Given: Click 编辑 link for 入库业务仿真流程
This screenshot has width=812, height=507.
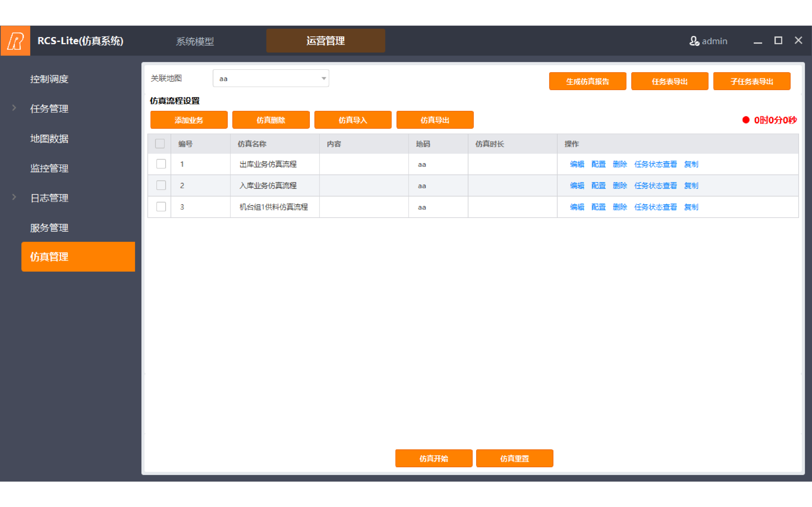Looking at the screenshot, I should point(577,185).
